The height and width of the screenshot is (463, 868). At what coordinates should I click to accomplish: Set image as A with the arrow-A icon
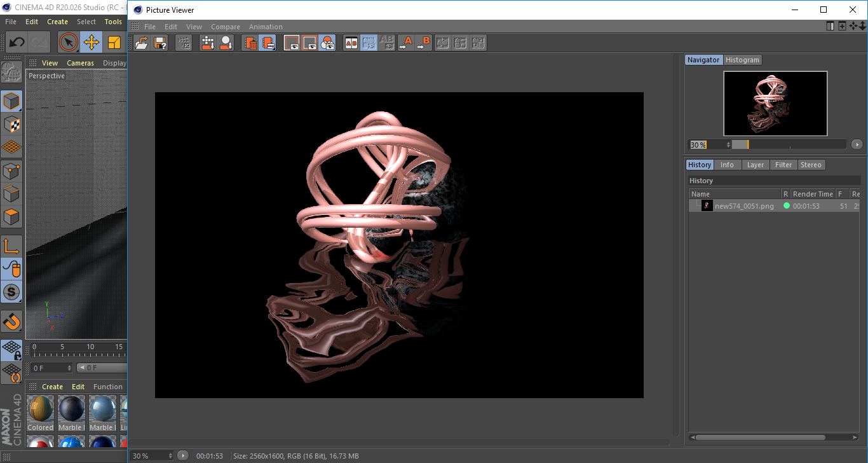[405, 43]
